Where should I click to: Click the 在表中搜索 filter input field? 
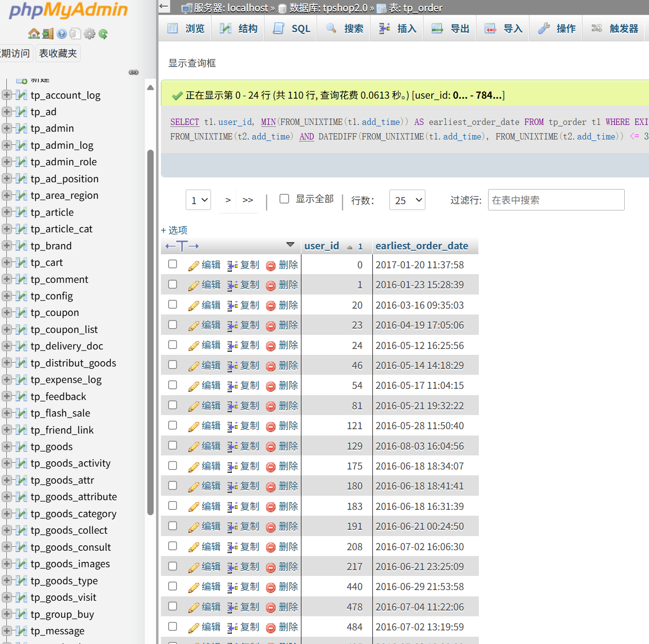(556, 200)
